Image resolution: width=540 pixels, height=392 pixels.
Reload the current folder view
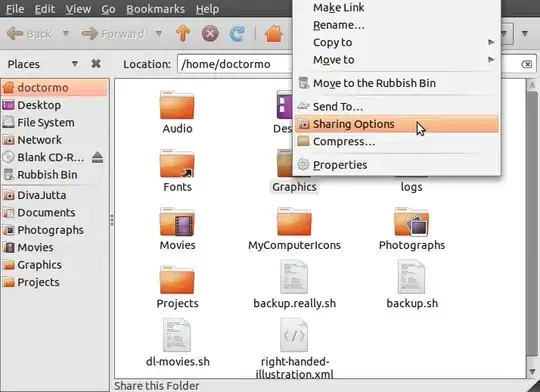[x=237, y=34]
